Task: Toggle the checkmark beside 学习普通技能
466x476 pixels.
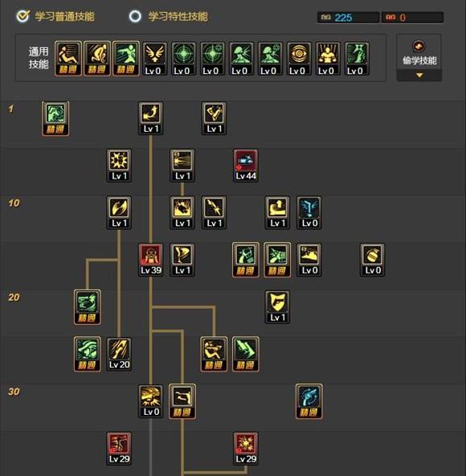Action: (22, 16)
